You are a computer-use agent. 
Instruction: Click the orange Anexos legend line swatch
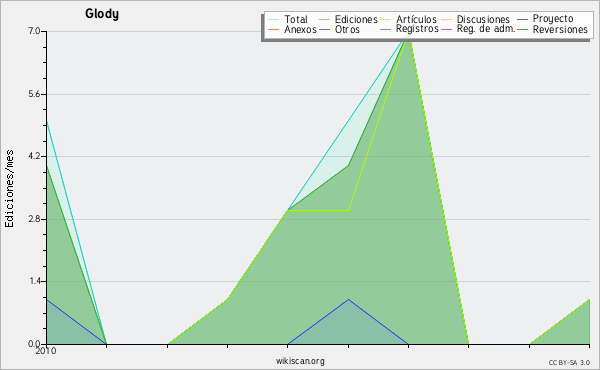click(274, 29)
